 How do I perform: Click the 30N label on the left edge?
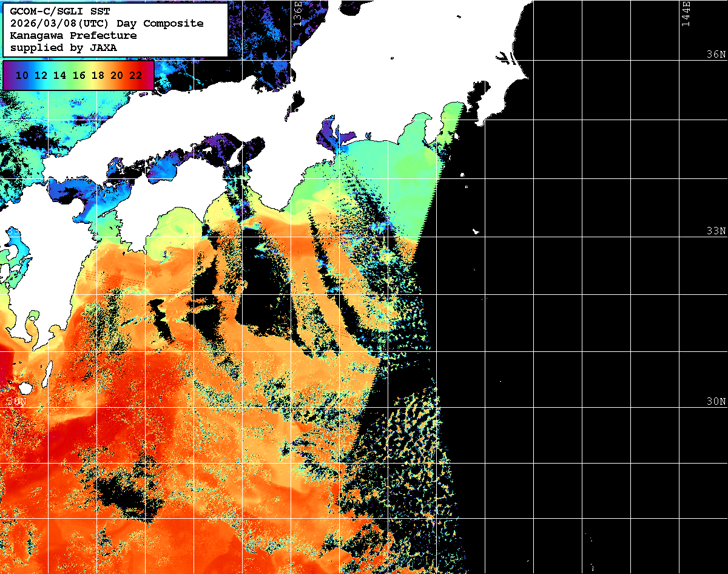click(x=17, y=402)
